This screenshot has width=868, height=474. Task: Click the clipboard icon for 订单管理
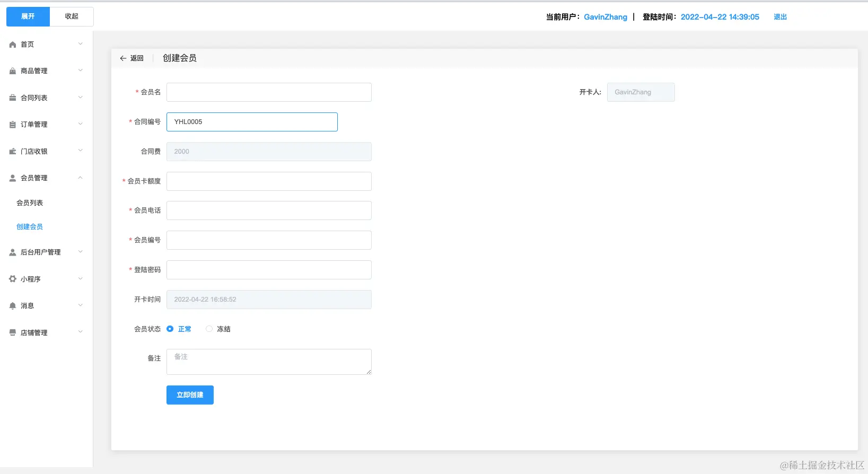point(13,125)
